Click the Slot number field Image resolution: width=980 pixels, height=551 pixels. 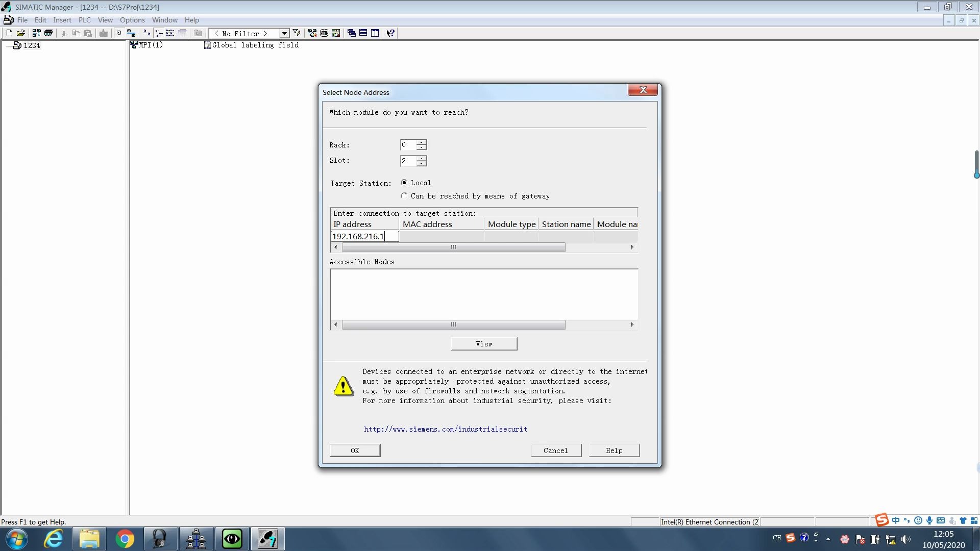[x=408, y=161]
